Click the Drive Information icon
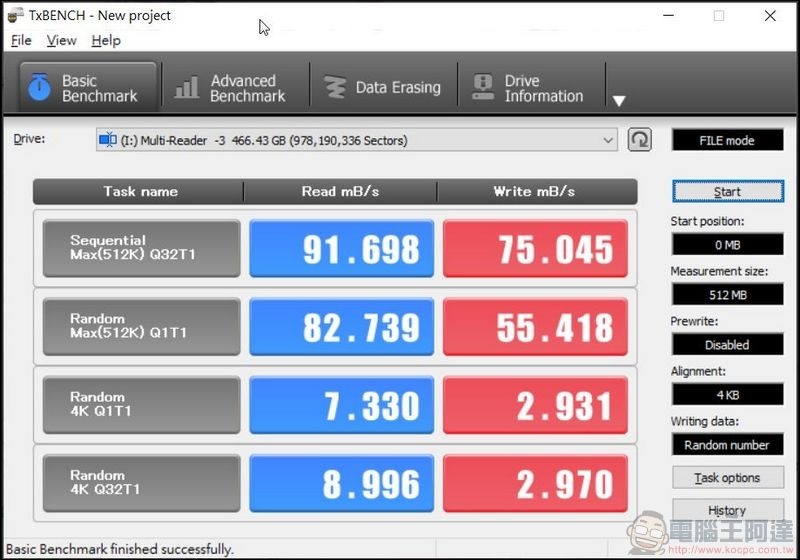 pos(483,87)
